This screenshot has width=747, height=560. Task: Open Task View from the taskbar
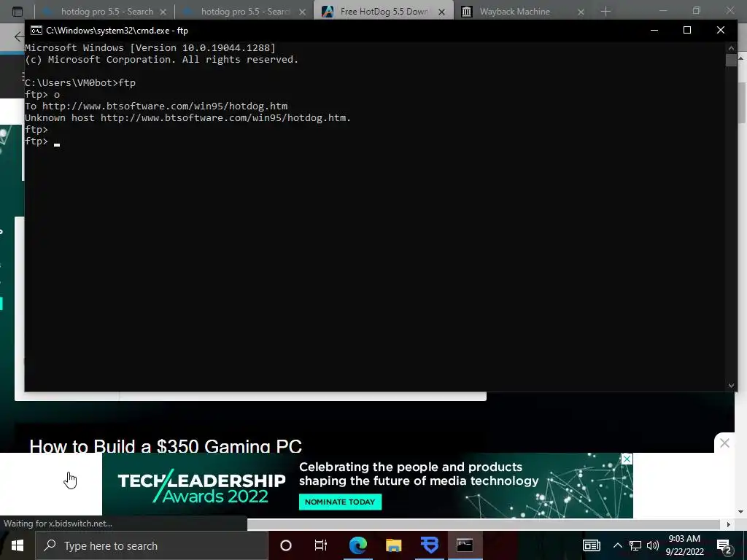[321, 545]
